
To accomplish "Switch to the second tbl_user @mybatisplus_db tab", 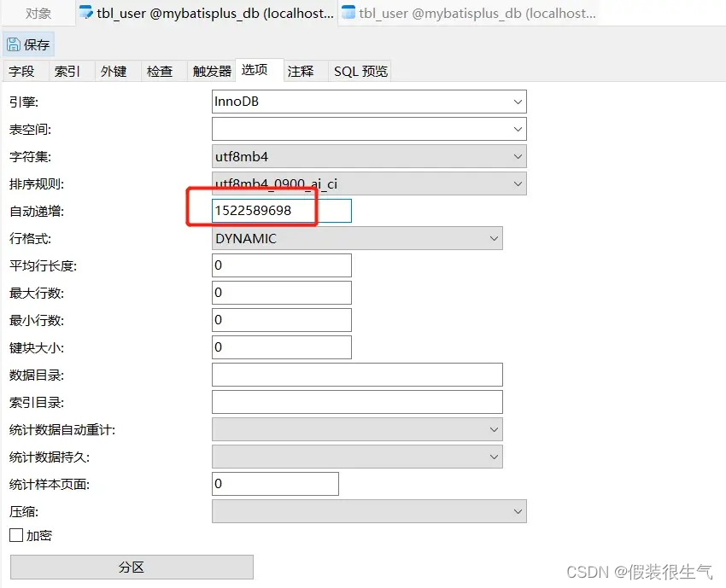I will click(x=469, y=14).
